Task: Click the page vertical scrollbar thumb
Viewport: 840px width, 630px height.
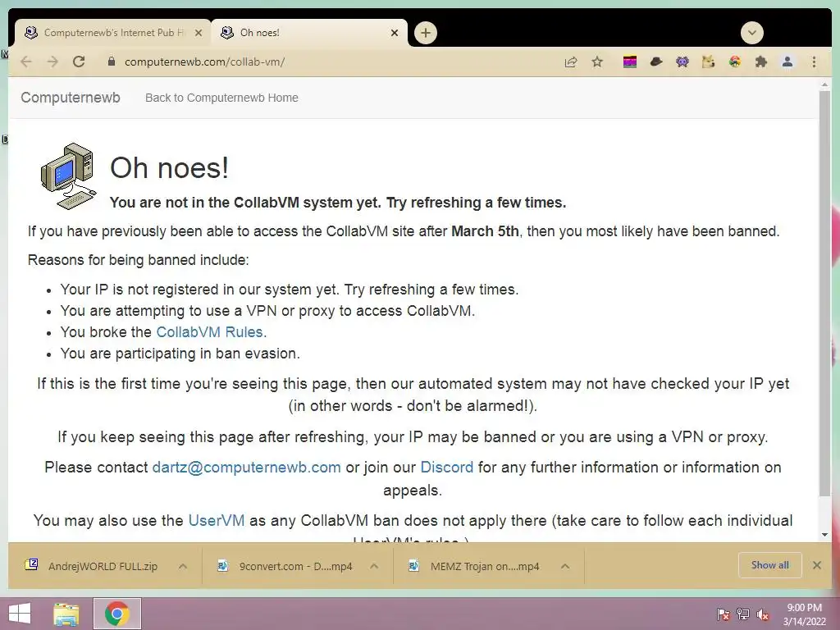Action: tap(824, 293)
